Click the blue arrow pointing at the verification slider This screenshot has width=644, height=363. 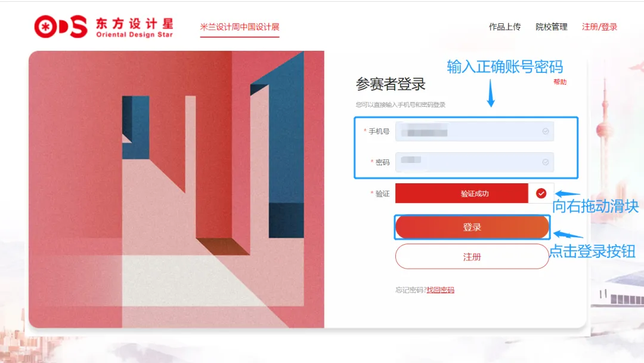coord(568,193)
